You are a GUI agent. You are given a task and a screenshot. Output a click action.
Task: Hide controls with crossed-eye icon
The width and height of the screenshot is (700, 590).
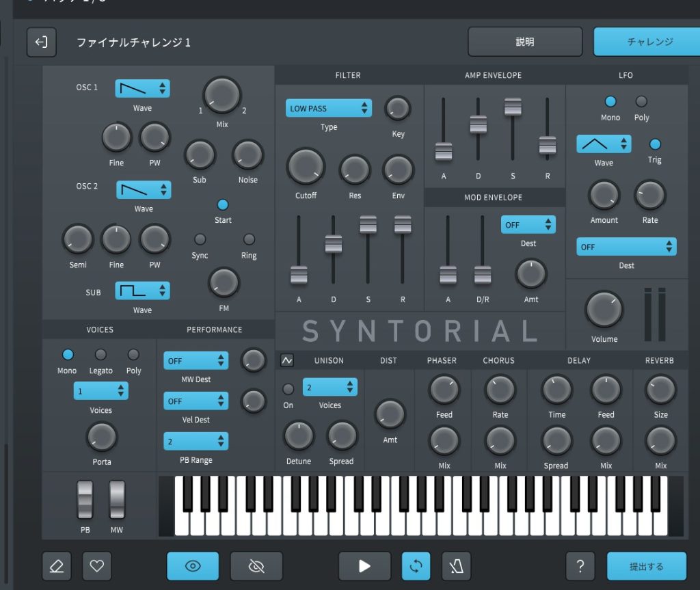click(x=256, y=566)
